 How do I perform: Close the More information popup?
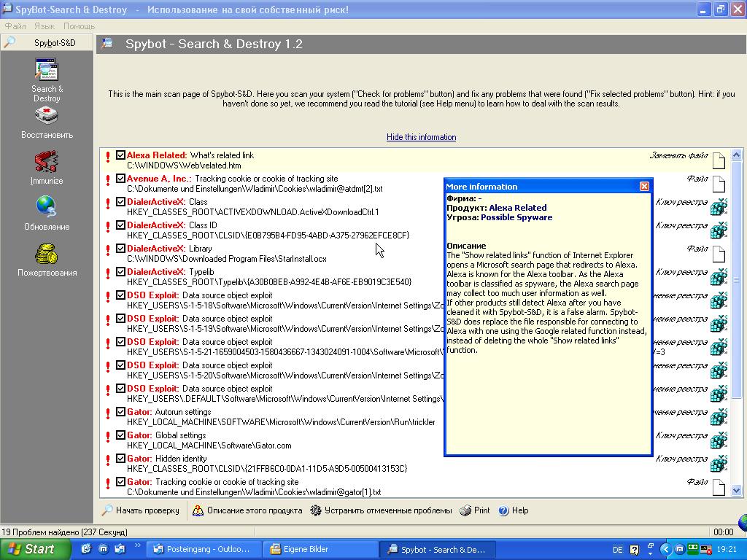[644, 186]
